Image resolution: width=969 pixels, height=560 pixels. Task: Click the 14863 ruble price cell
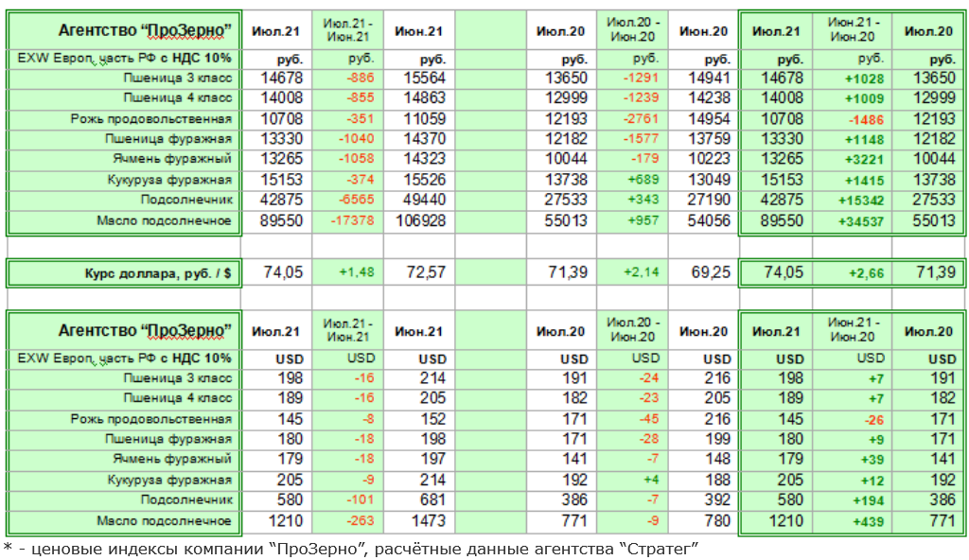[425, 97]
